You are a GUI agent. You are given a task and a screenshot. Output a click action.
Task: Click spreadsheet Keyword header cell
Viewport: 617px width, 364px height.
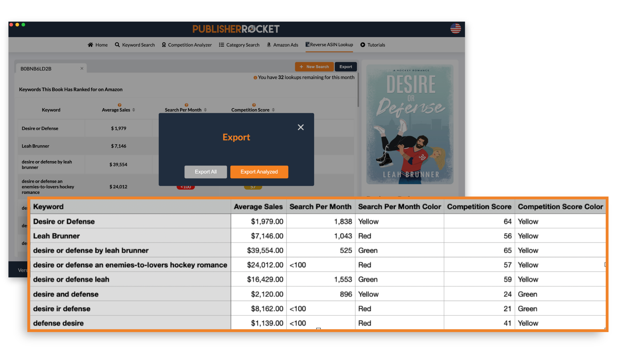pyautogui.click(x=130, y=207)
